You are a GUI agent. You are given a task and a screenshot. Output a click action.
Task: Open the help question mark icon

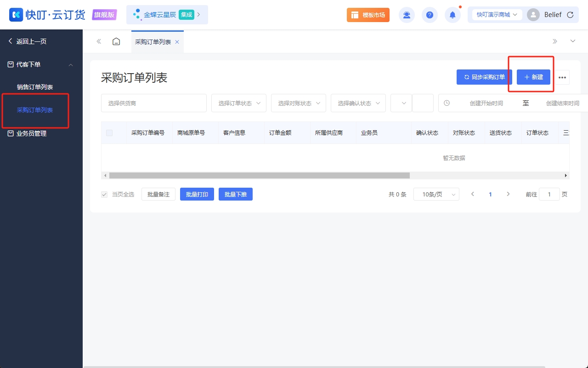pyautogui.click(x=430, y=15)
